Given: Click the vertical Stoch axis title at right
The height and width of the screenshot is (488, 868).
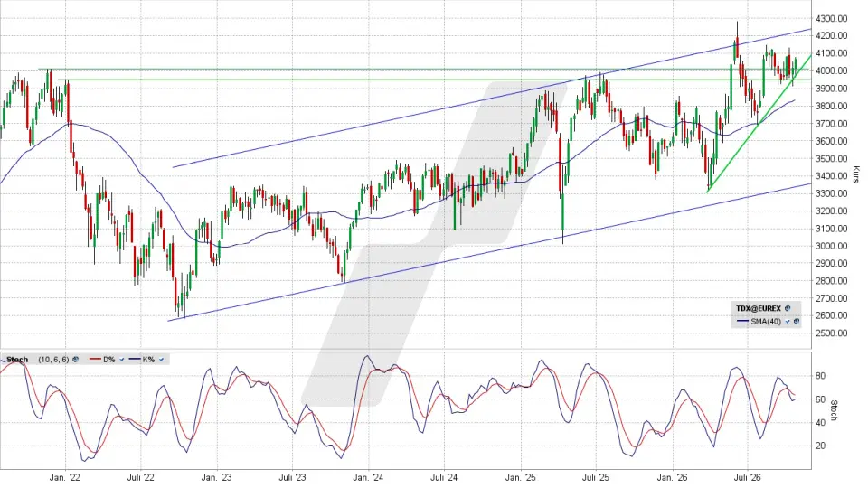Looking at the screenshot, I should [835, 410].
